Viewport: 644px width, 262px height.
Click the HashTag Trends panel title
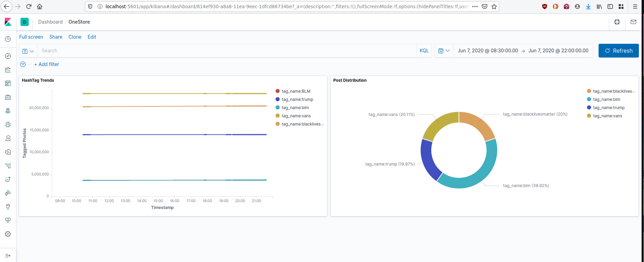point(38,80)
